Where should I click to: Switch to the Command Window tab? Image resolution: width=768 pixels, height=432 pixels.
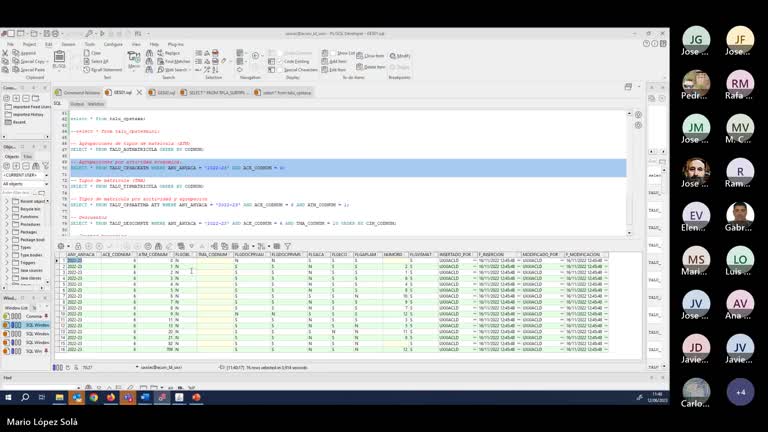click(x=78, y=92)
